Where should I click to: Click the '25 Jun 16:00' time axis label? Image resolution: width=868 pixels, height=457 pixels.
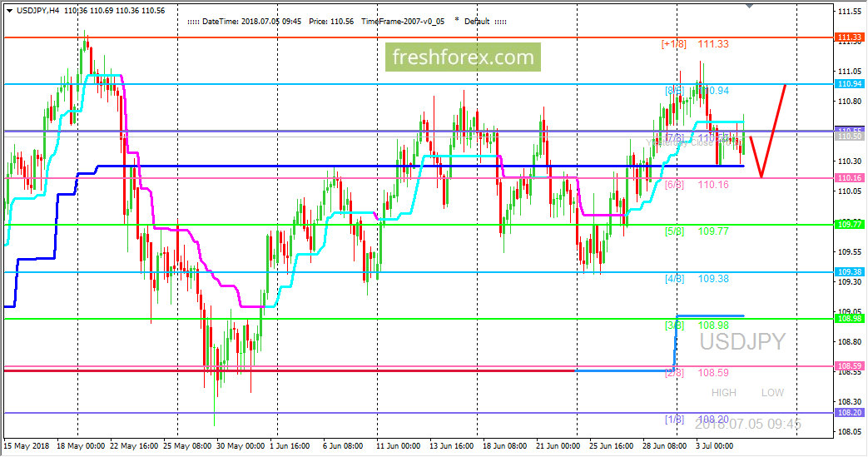click(611, 446)
